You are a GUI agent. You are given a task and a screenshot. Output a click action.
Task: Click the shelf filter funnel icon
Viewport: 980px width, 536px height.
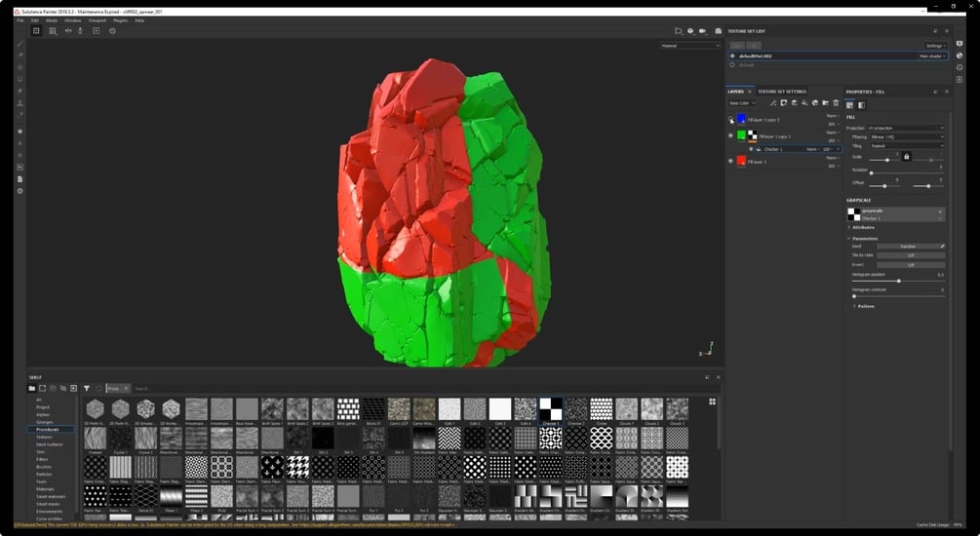[87, 389]
